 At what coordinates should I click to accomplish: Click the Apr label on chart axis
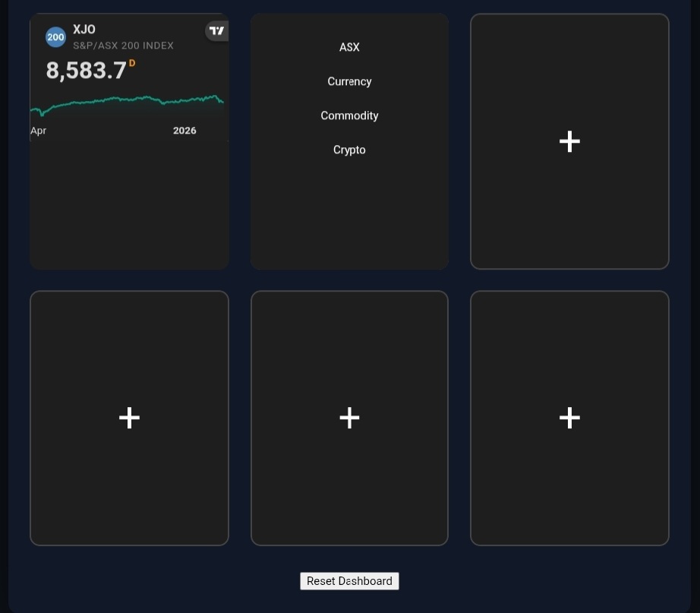click(x=38, y=131)
